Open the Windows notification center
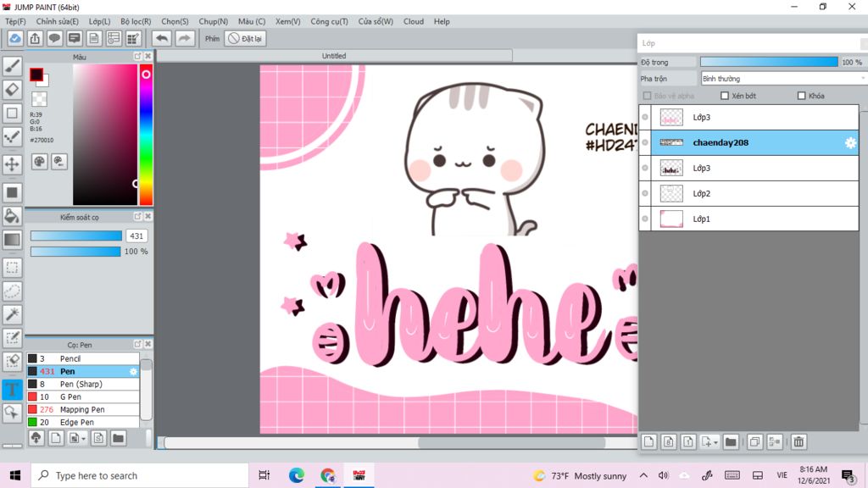The width and height of the screenshot is (868, 488). click(x=848, y=475)
